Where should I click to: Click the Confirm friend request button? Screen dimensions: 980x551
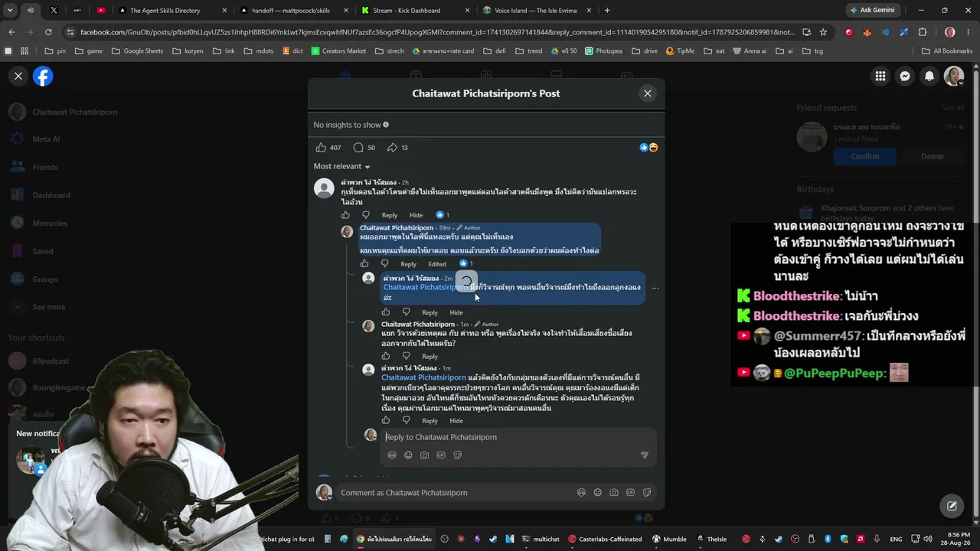865,156
